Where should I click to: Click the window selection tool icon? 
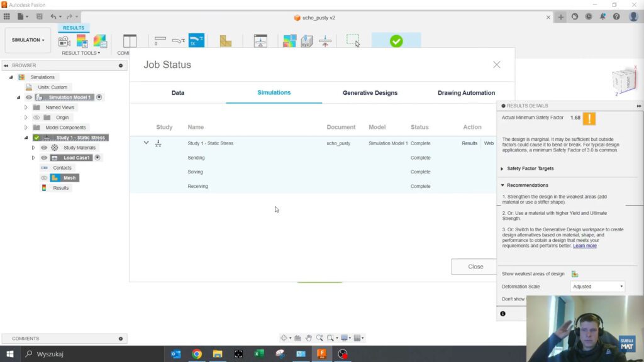[x=353, y=40]
